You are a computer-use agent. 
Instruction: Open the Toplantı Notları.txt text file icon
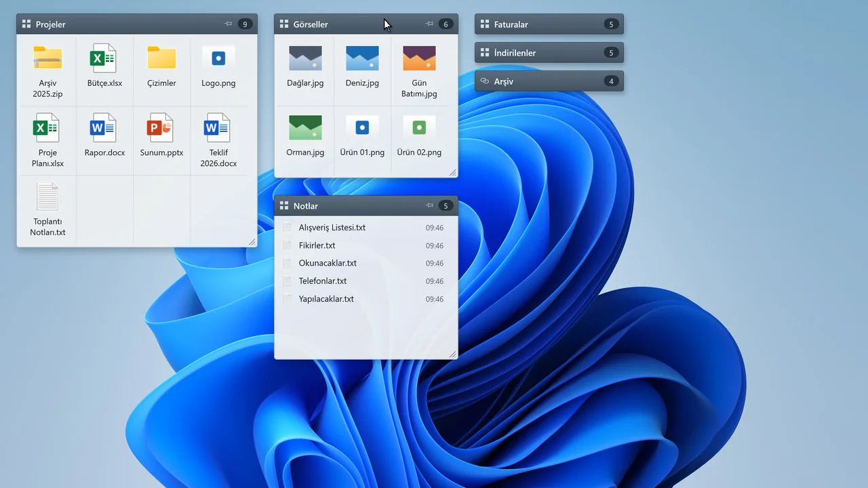47,197
